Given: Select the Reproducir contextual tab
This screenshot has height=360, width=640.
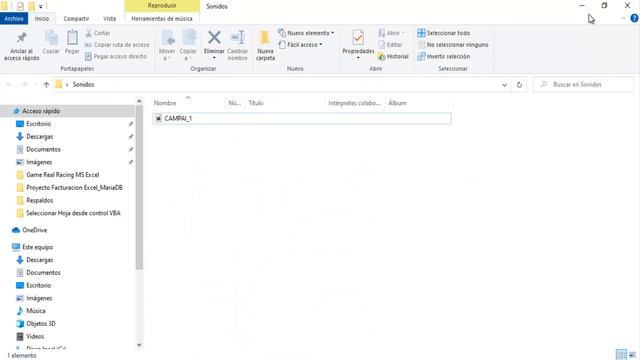Looking at the screenshot, I should [162, 6].
